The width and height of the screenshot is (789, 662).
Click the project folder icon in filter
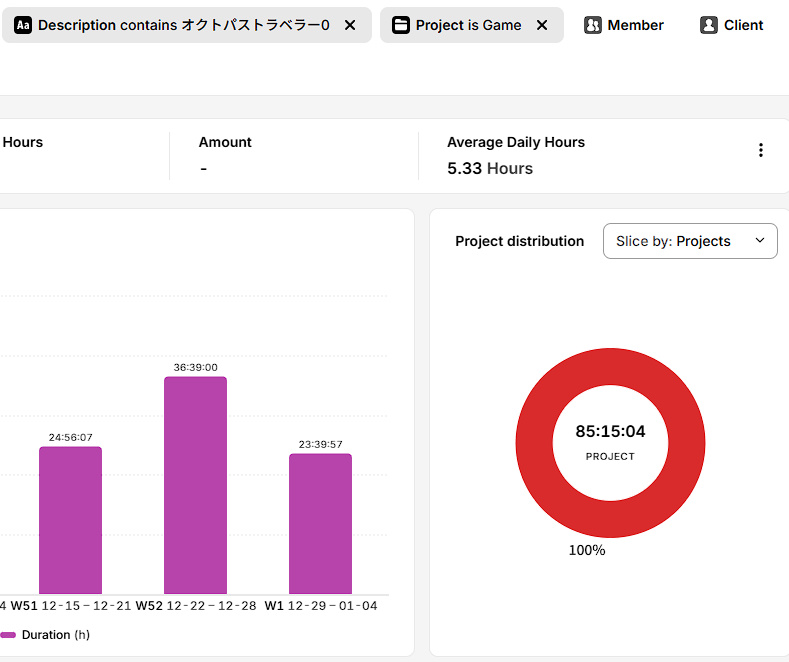coord(400,25)
